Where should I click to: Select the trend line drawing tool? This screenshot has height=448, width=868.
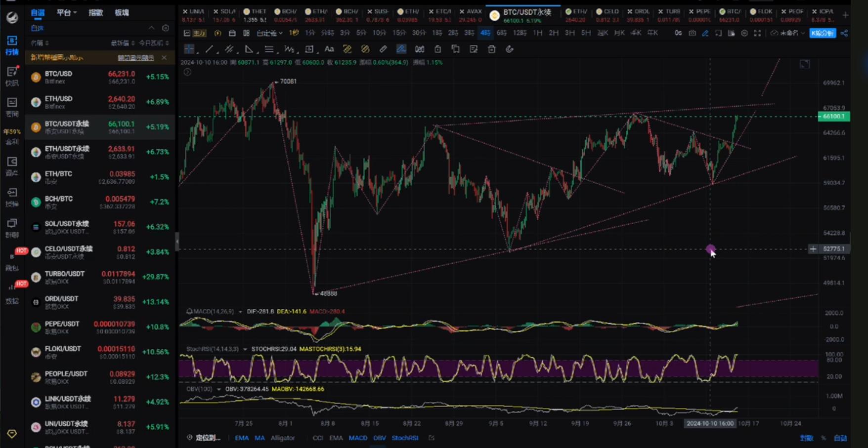(x=209, y=49)
